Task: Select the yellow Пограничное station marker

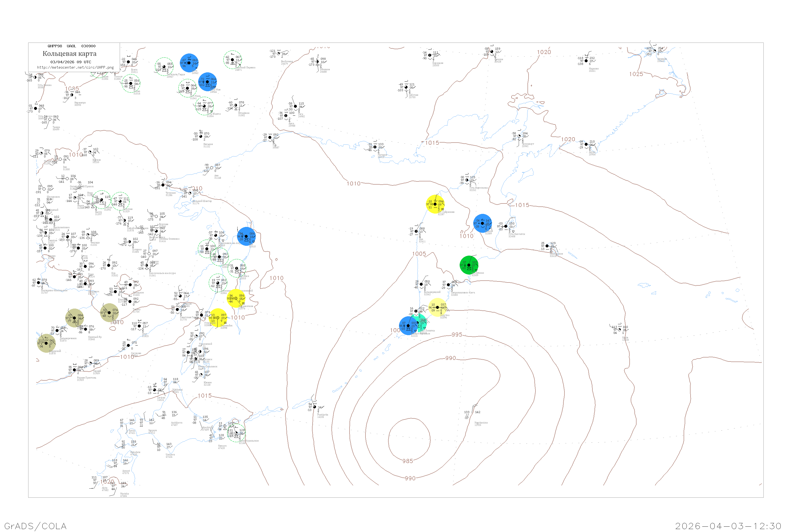Action: [x=236, y=298]
